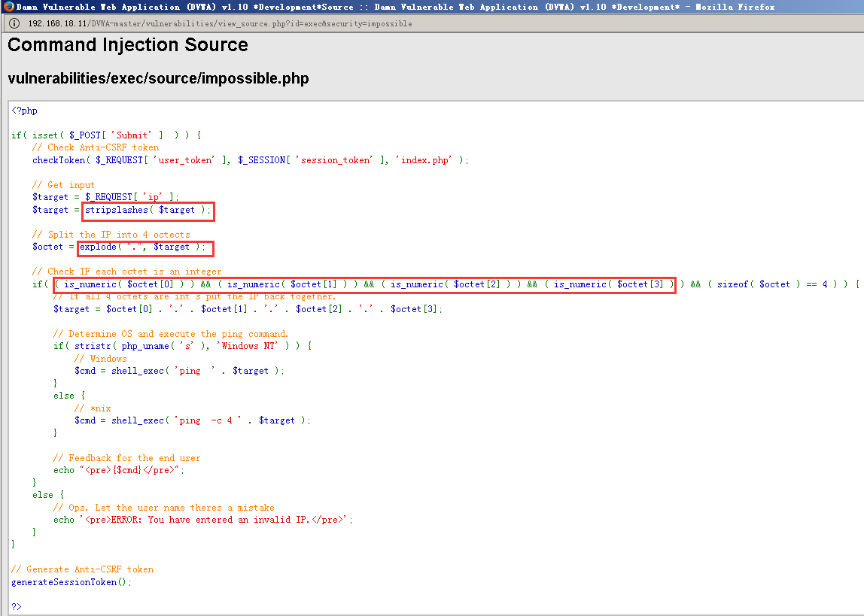Click the '// Windows' comment
The image size is (864, 616).
(100, 359)
